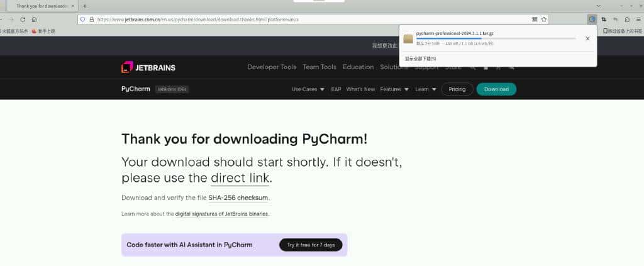Click the JetBrains IDEs badge
The image size is (644, 266).
pos(172,89)
